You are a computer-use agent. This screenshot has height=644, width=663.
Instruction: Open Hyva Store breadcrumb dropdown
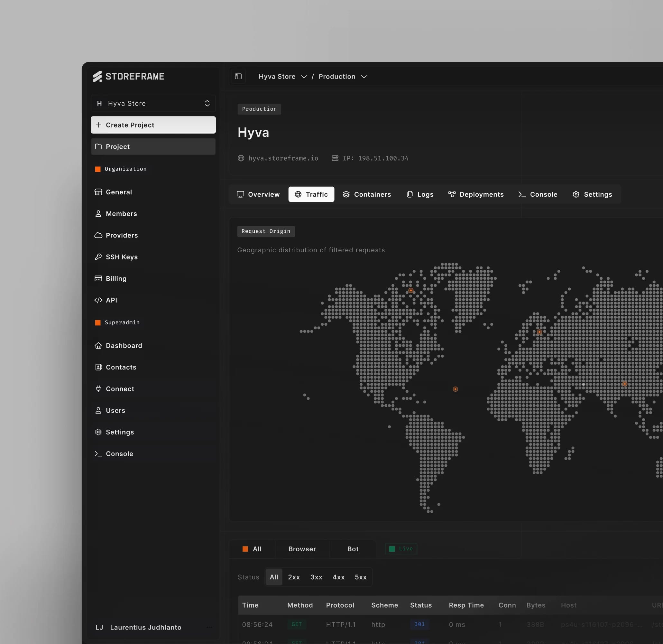[x=282, y=77]
